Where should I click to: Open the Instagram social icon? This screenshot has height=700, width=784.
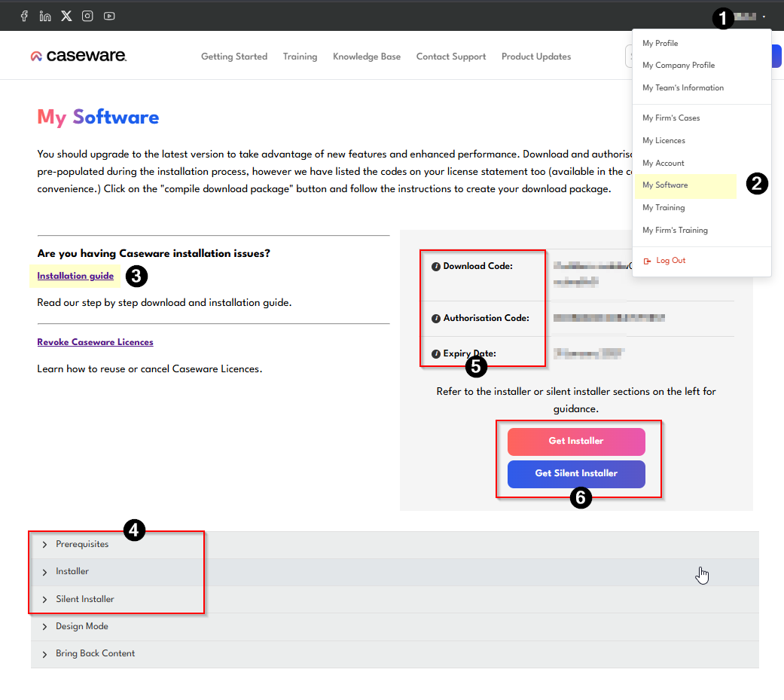(87, 16)
